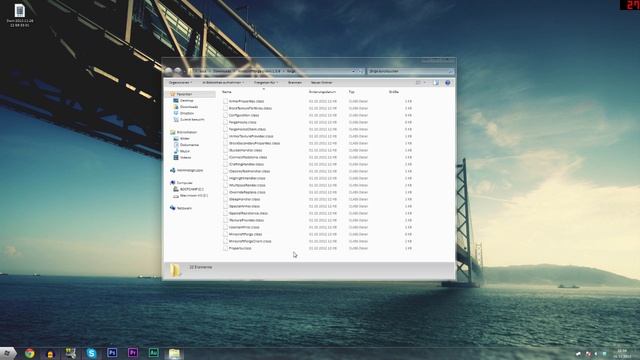This screenshot has width=640, height=360.
Task: Select the IOverrideReplace.class file
Action: point(247,192)
